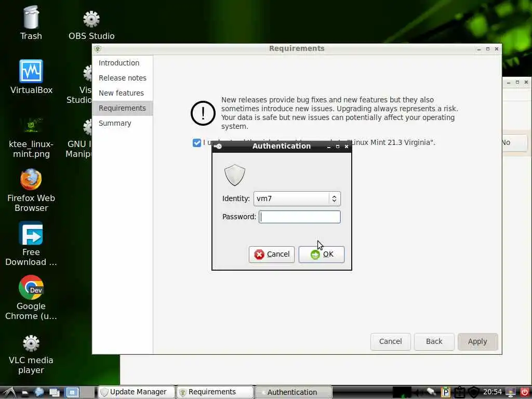Image resolution: width=532 pixels, height=399 pixels.
Task: Click Cancel in the Requirements window
Action: (391, 342)
